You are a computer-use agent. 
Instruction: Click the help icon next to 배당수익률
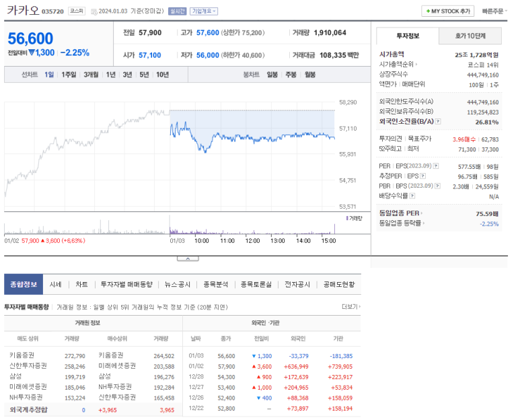[412, 196]
